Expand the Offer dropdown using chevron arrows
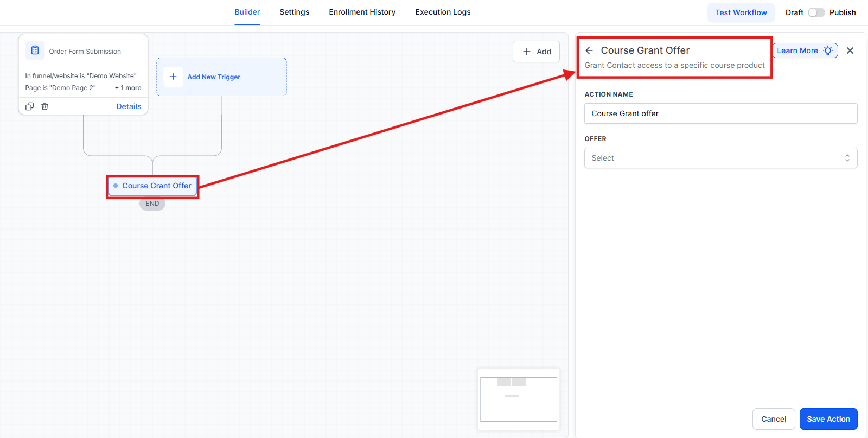The width and height of the screenshot is (868, 438). coord(847,158)
